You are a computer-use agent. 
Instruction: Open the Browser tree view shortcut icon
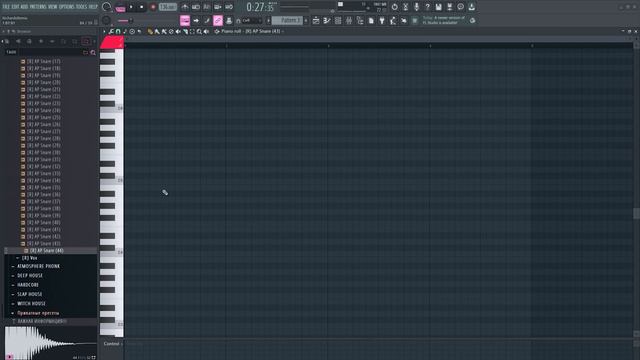click(x=360, y=20)
